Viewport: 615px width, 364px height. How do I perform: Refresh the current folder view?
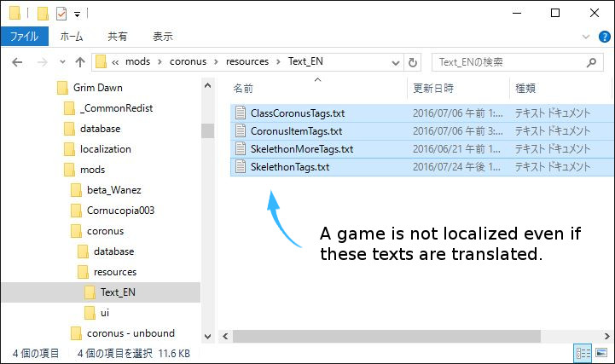click(x=414, y=62)
